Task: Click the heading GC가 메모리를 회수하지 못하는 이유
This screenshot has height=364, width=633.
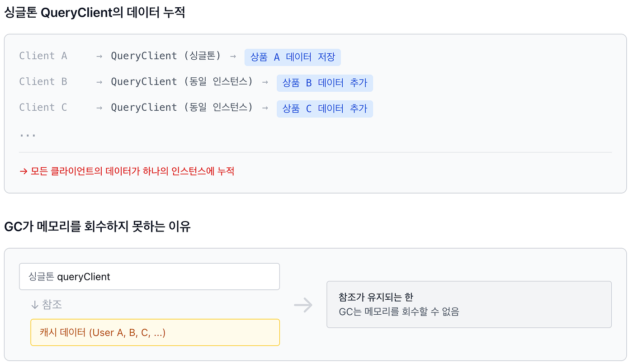Action: pos(97,226)
